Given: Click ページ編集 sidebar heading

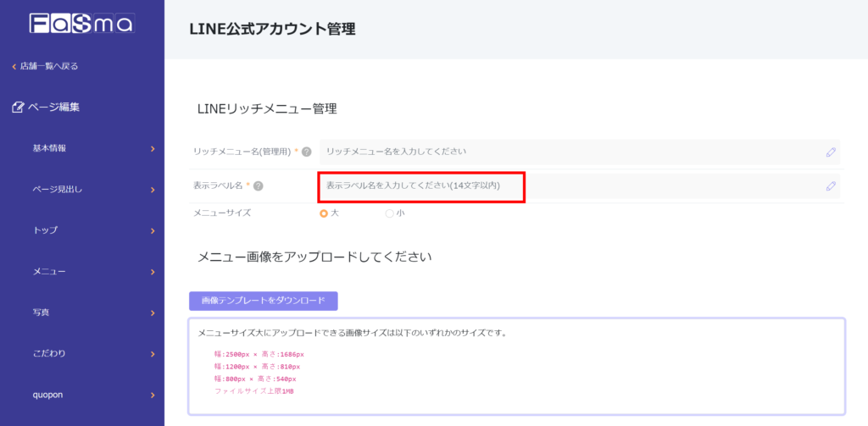Looking at the screenshot, I should (53, 107).
